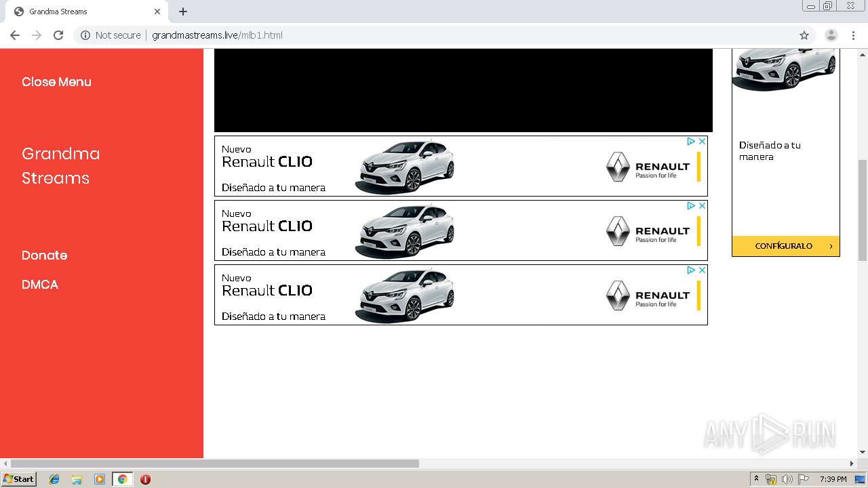
Task: Open the Chrome profile avatar
Action: coord(831,35)
